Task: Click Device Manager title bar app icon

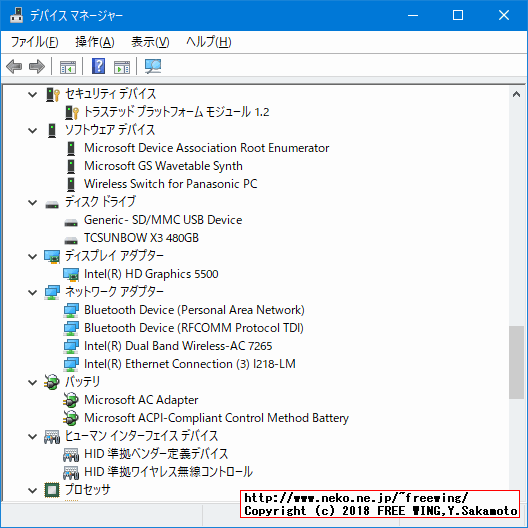Action: (x=16, y=15)
